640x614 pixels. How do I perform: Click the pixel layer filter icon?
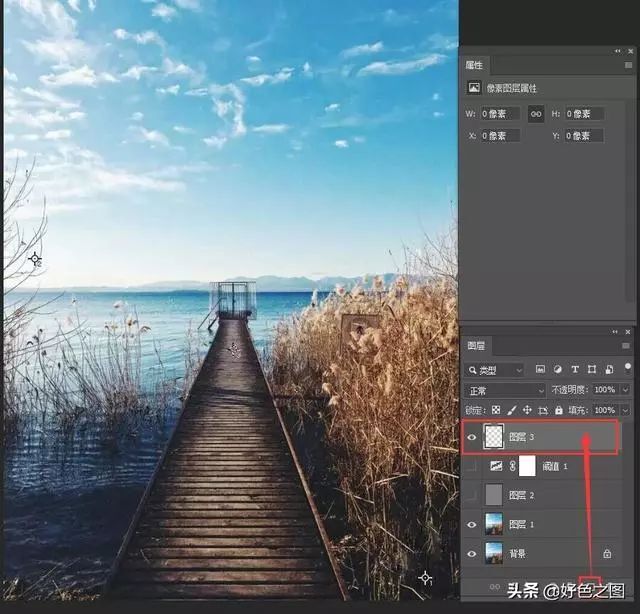coord(541,370)
